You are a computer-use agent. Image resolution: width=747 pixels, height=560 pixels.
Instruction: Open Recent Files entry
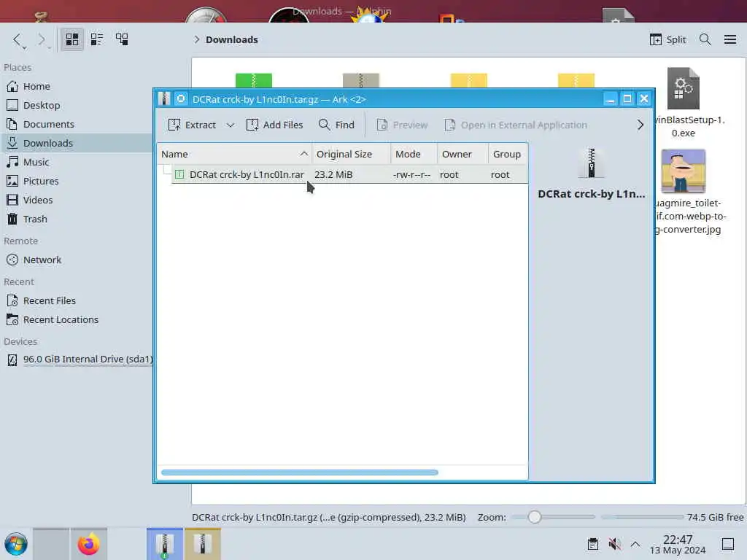point(76,301)
